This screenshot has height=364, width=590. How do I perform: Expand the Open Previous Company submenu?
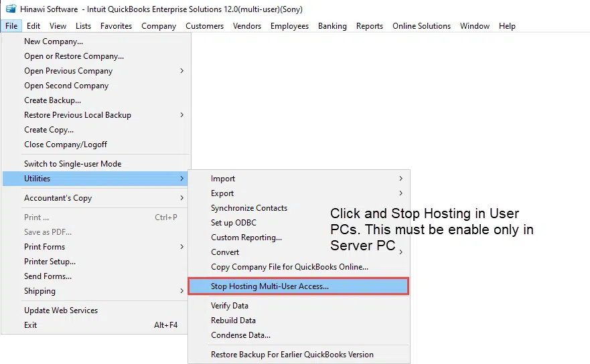96,71
